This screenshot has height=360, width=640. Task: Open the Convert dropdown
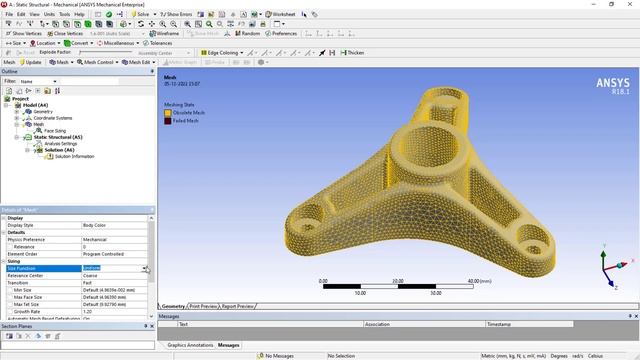[x=78, y=43]
